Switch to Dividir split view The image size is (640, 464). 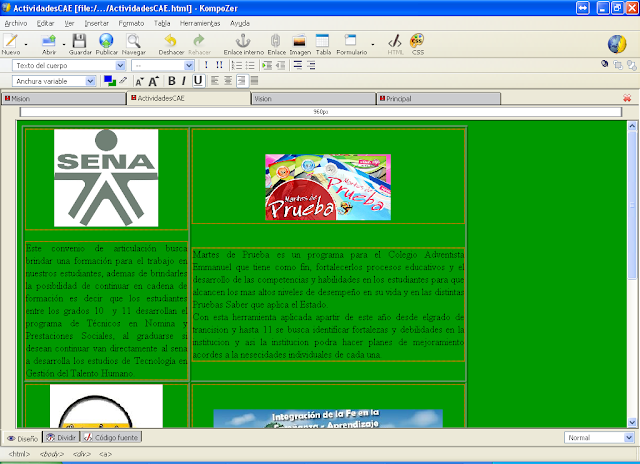tap(61, 437)
